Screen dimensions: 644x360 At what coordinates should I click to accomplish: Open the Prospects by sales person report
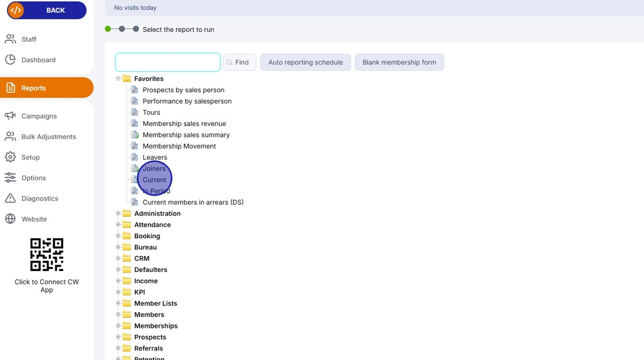tap(184, 90)
